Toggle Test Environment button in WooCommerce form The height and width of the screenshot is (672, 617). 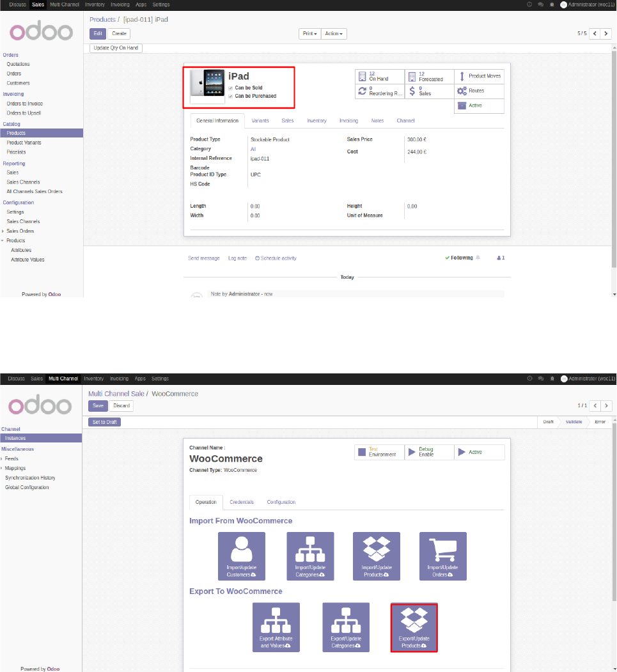click(380, 452)
